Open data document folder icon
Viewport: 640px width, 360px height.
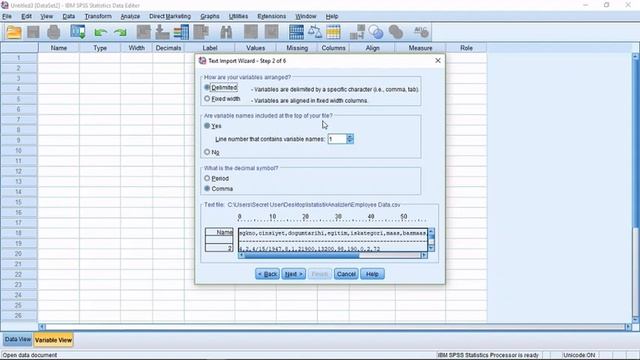[14, 32]
